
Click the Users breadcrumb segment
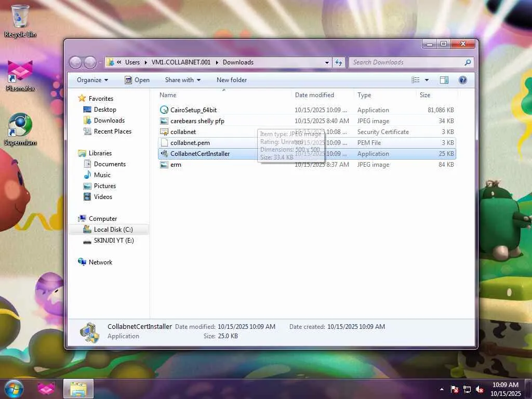[132, 62]
